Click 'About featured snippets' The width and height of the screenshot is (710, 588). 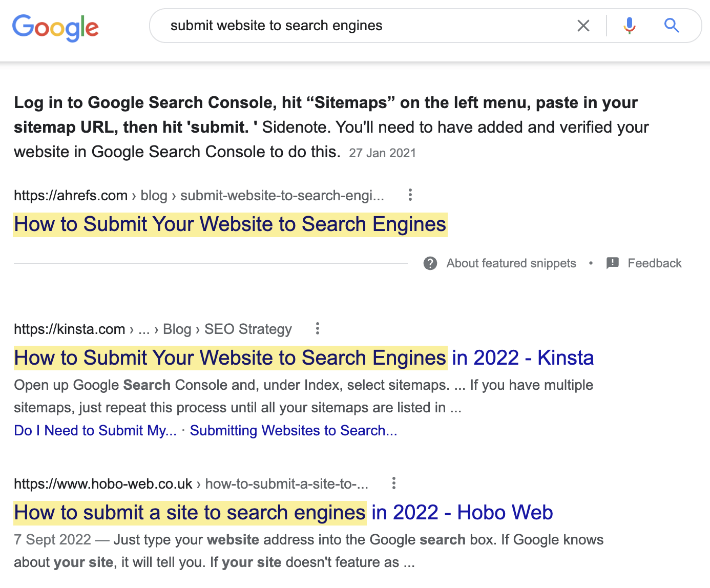pos(511,263)
